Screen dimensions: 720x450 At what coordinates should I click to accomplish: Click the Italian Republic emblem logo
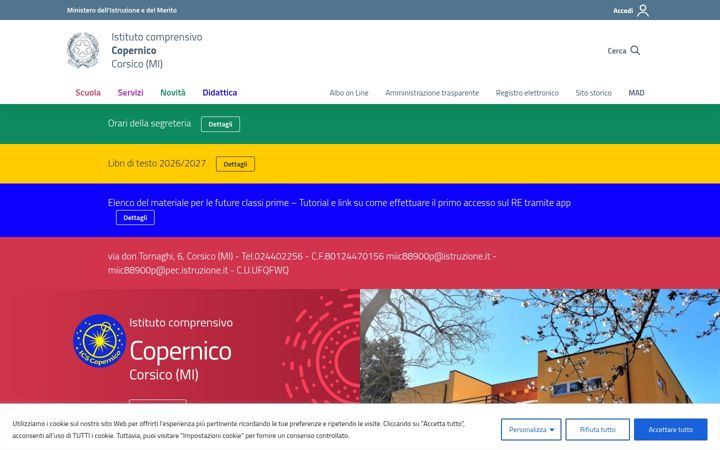tap(83, 50)
